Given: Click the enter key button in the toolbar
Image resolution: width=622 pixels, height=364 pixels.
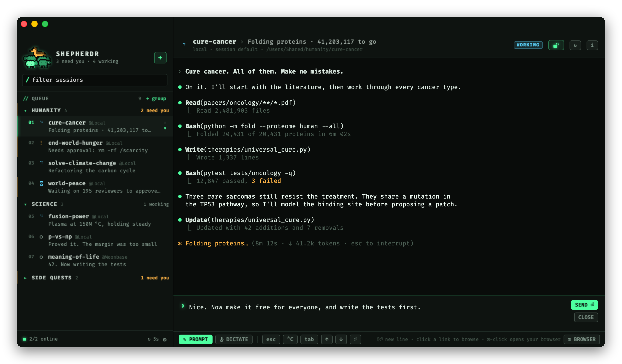Looking at the screenshot, I should [x=355, y=339].
